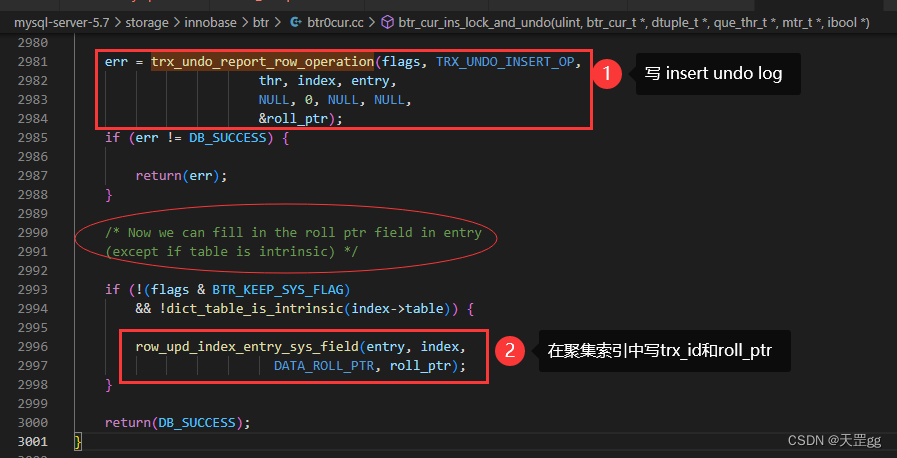Click trx_undo_report_row_operation function call
The width and height of the screenshot is (897, 458).
click(263, 61)
